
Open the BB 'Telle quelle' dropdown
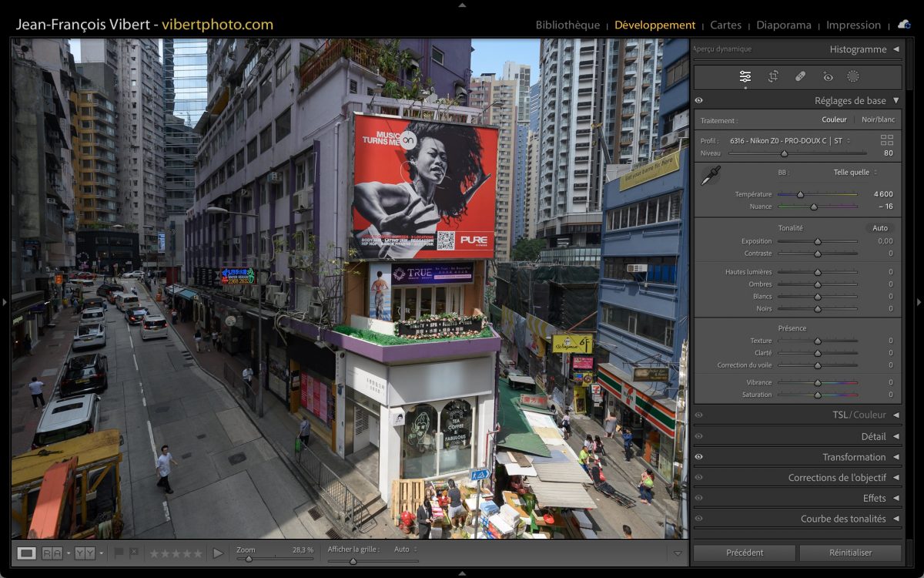[855, 173]
